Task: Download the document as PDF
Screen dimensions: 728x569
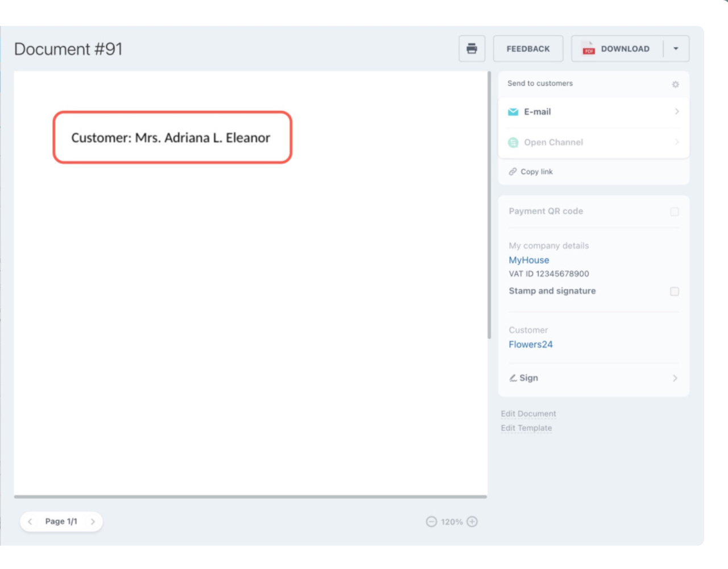Action: [x=617, y=49]
